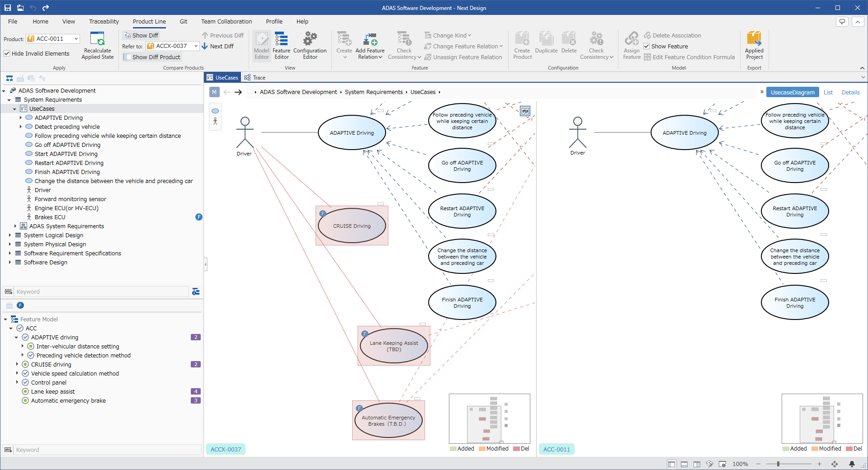Open the Git ribbon tab

183,21
